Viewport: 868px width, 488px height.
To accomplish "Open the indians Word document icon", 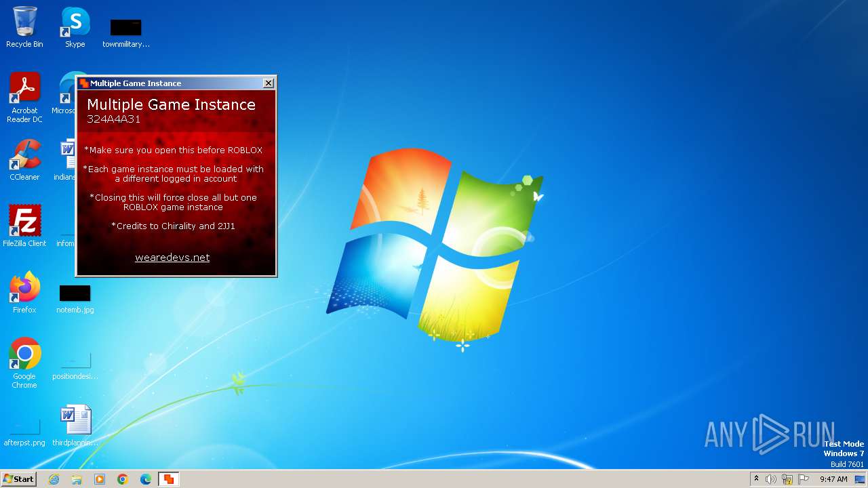I will tap(68, 160).
